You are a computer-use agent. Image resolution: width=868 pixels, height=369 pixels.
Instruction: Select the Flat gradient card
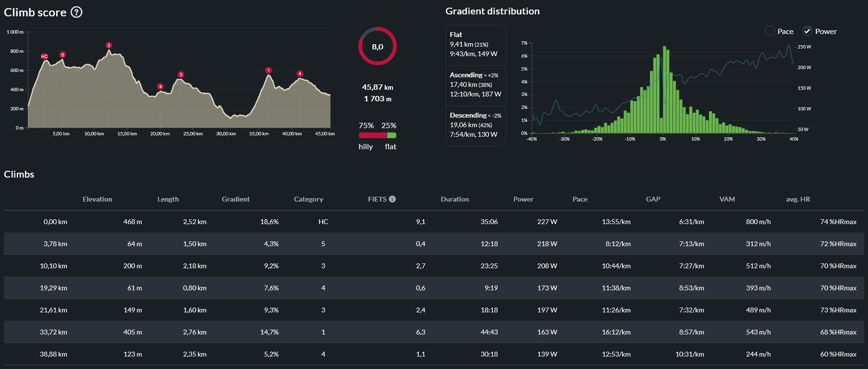(476, 45)
